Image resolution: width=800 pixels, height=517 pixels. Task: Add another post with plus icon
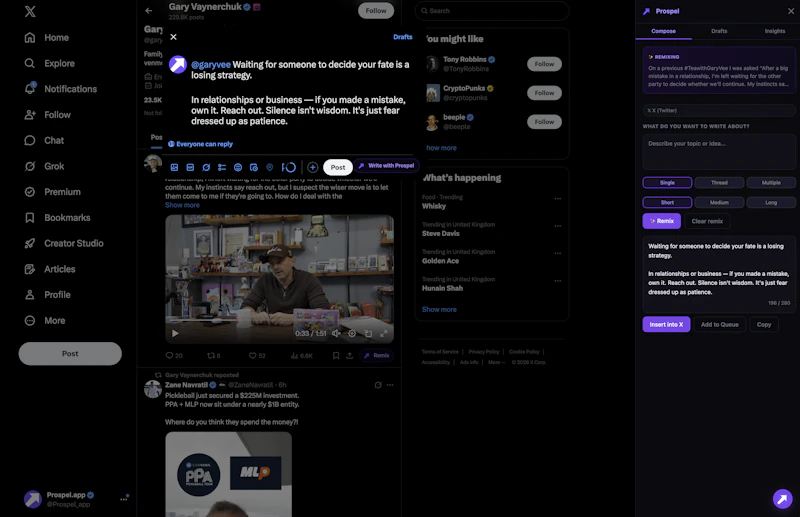tap(313, 167)
